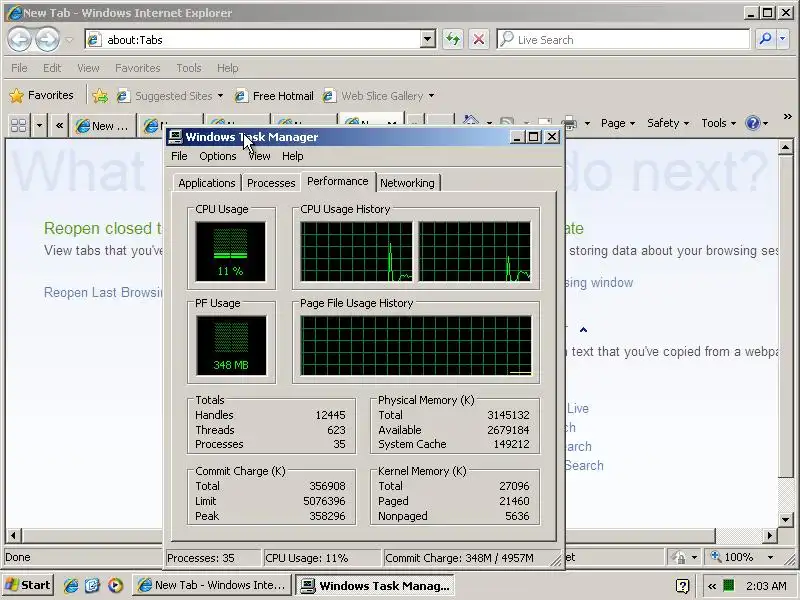Open the Live Search provider dropdown
This screenshot has height=600, width=800.
tap(783, 39)
